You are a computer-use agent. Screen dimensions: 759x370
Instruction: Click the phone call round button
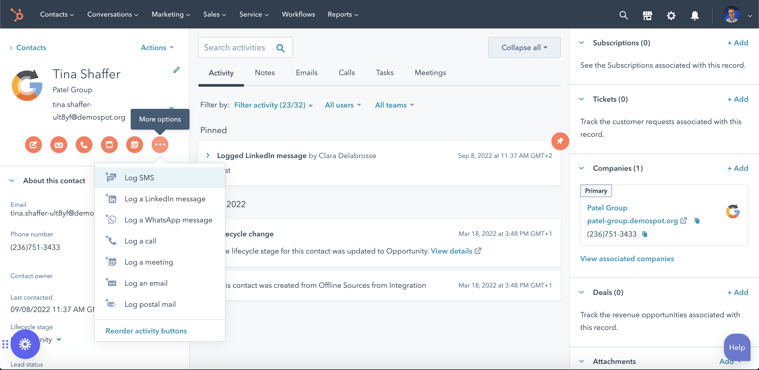pyautogui.click(x=84, y=144)
